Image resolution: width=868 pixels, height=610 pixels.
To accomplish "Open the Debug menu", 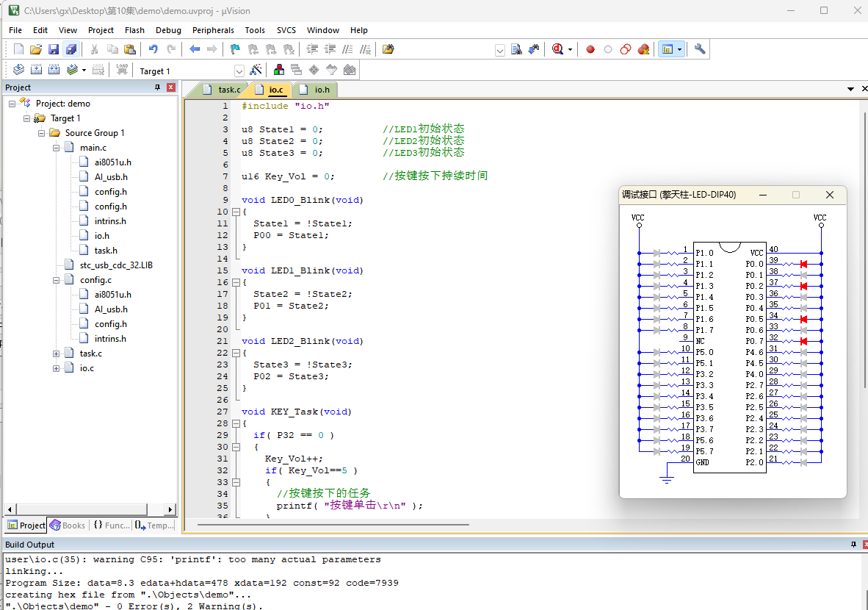I will [x=168, y=30].
